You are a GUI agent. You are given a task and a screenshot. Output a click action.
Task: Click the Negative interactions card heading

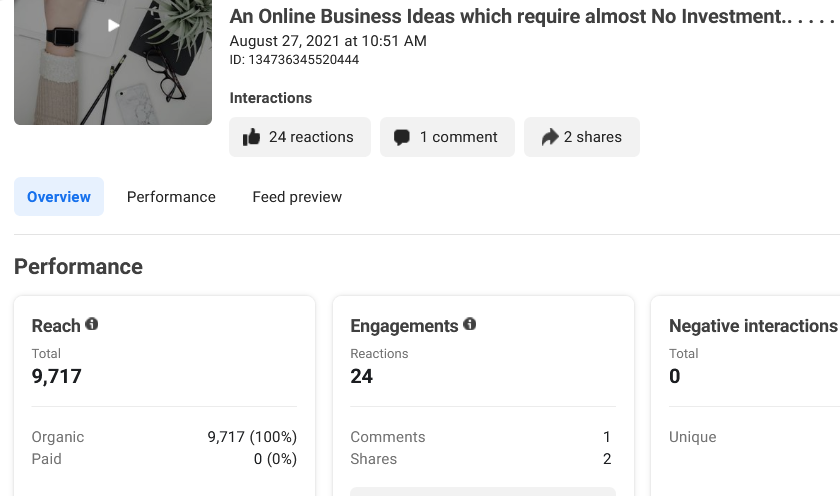[753, 326]
